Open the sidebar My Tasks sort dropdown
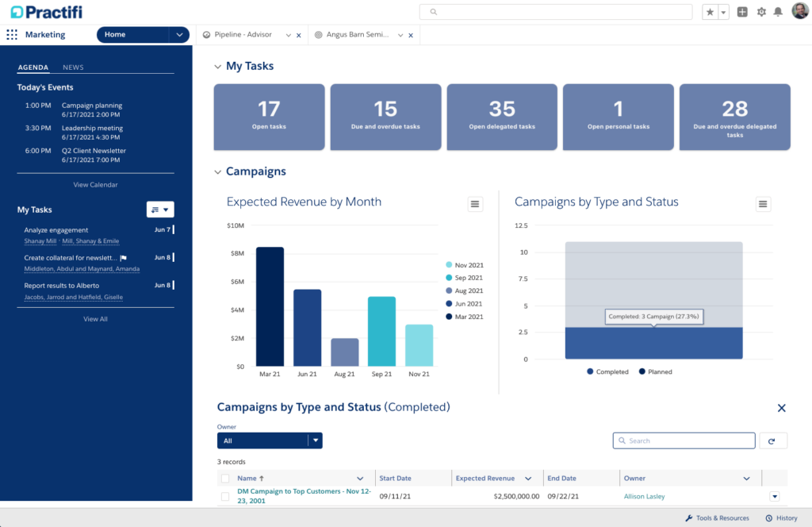This screenshot has width=812, height=527. (160, 210)
